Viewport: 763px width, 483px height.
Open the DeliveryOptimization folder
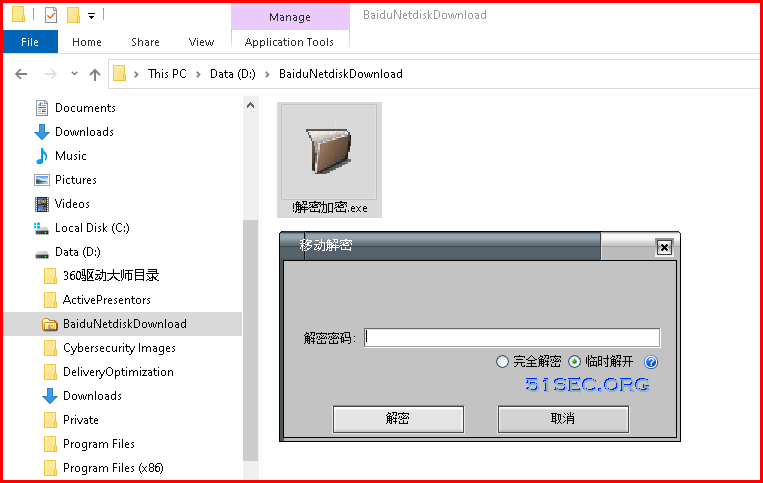click(x=118, y=372)
